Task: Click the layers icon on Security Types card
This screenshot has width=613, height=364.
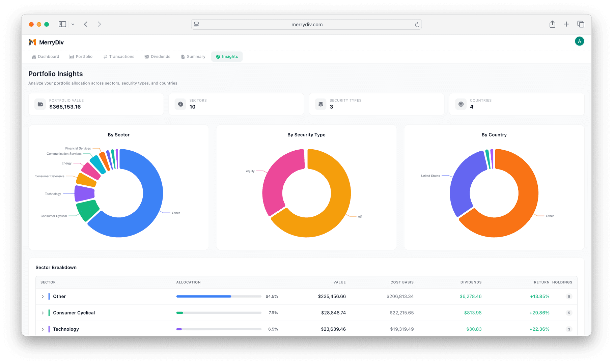Action: coord(320,104)
